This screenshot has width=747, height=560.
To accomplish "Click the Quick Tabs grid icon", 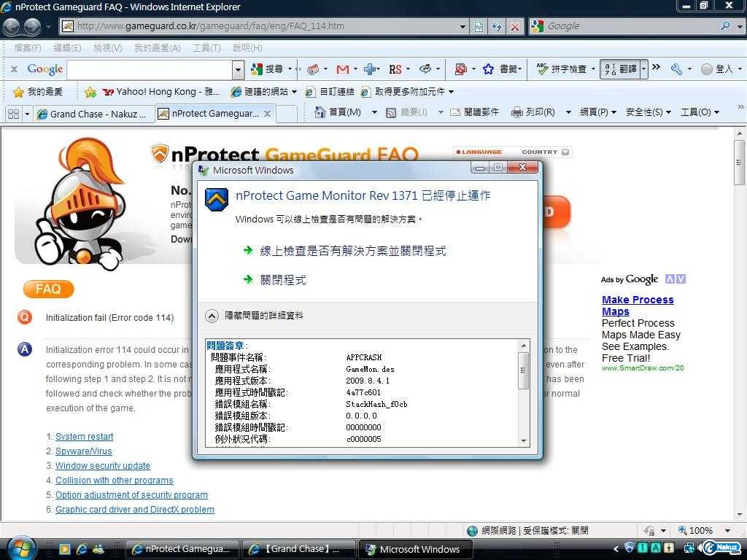I will (x=14, y=114).
